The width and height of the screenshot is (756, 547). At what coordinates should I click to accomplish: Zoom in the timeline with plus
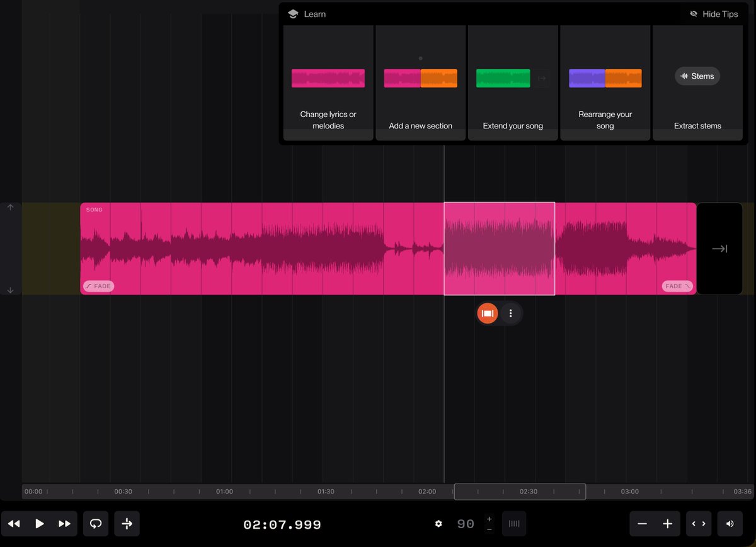(667, 524)
